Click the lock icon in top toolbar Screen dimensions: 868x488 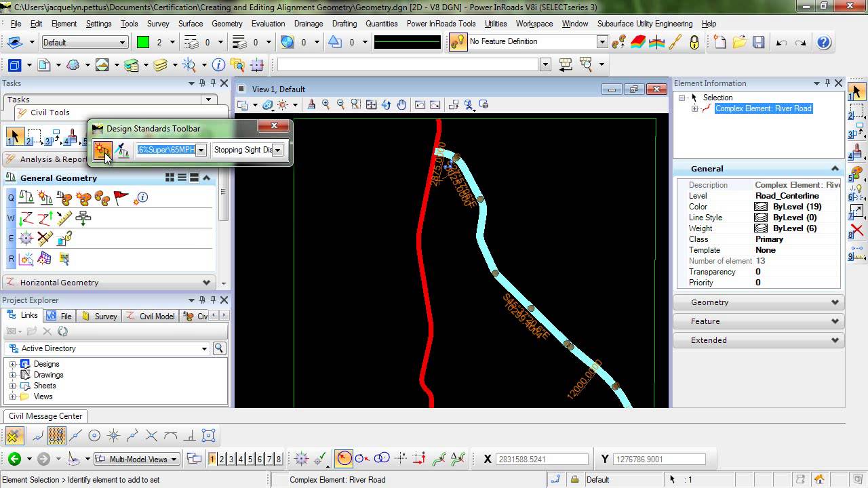pos(694,42)
